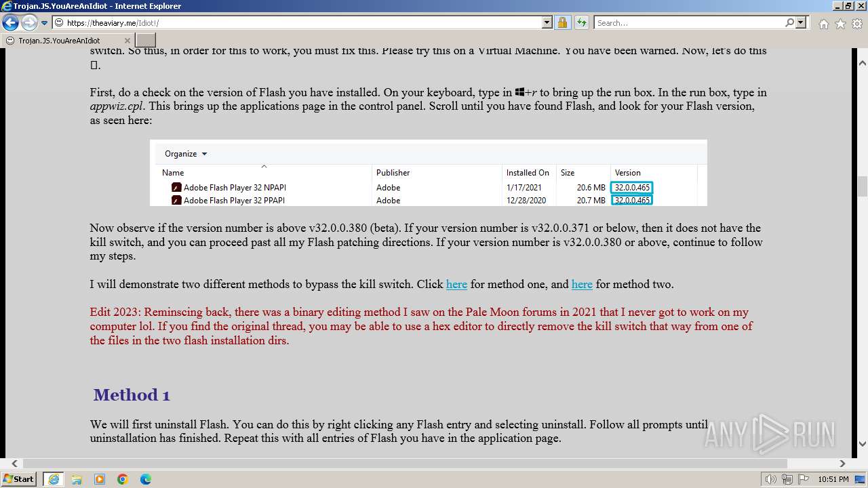View the security lock report icon
Viewport: 868px width, 488px height.
click(x=562, y=23)
